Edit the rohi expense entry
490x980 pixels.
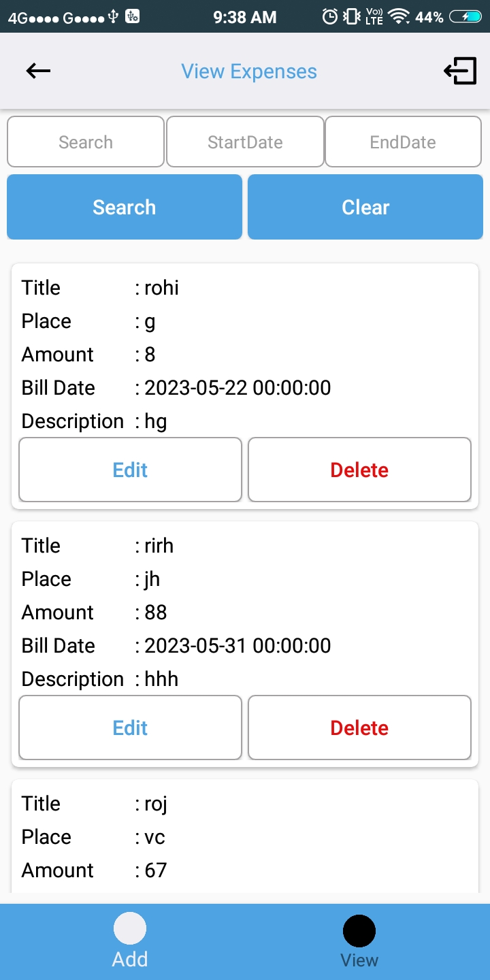[130, 470]
